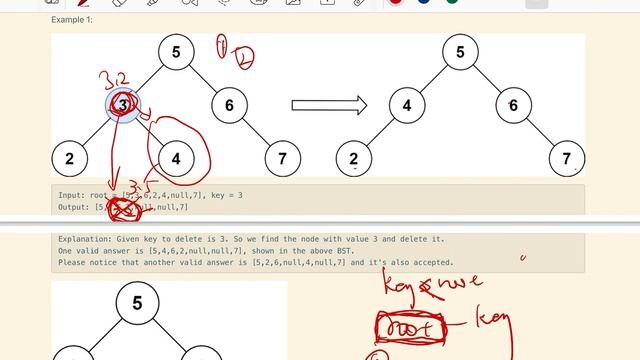Pick the green ink color
640x360 pixels.
(452, 2)
